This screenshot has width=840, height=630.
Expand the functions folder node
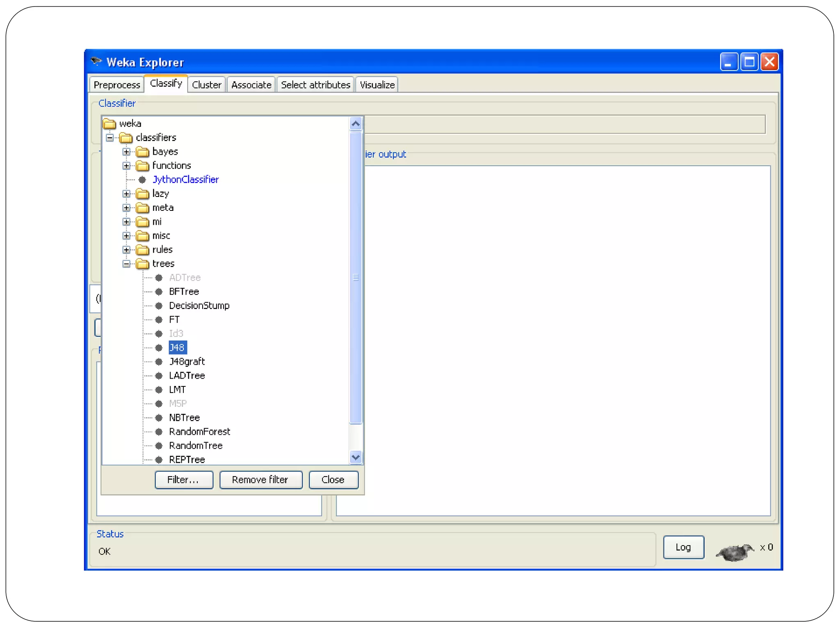[126, 166]
